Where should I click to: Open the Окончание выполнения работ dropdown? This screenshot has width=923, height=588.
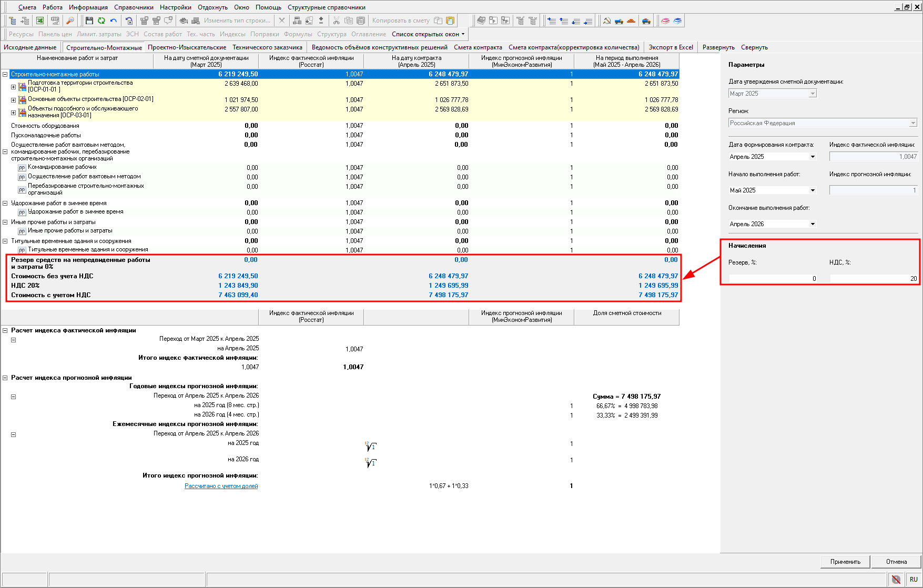pyautogui.click(x=813, y=224)
